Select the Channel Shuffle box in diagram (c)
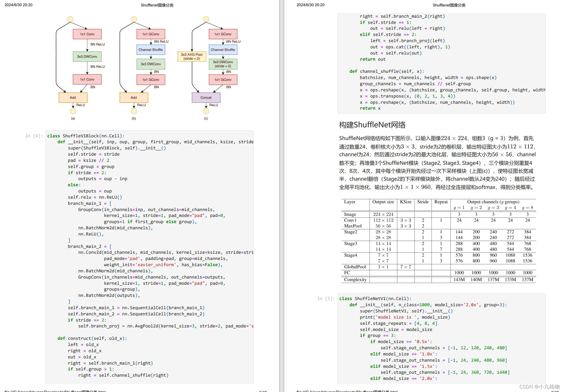 [223, 50]
